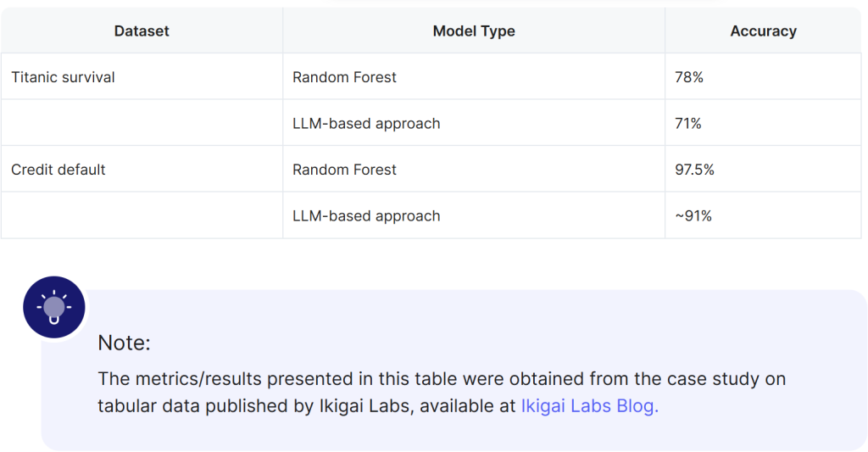The height and width of the screenshot is (452, 868).
Task: Click the empty dataset cell under Credit default
Action: (142, 216)
